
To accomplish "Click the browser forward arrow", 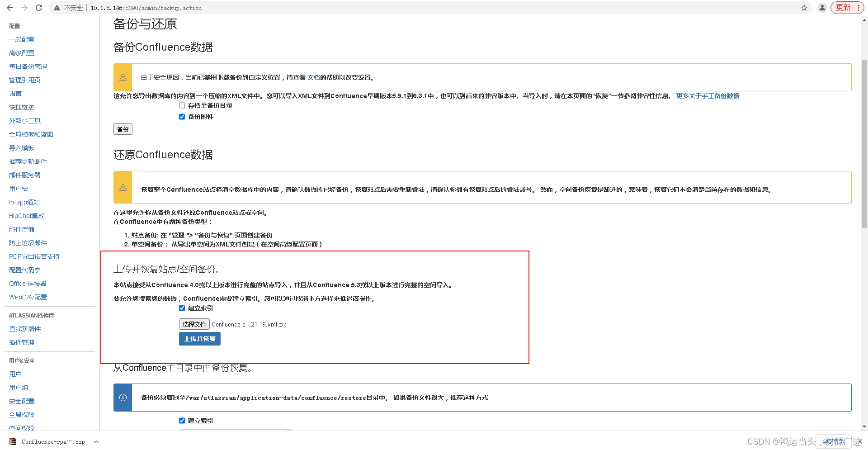I will [24, 8].
